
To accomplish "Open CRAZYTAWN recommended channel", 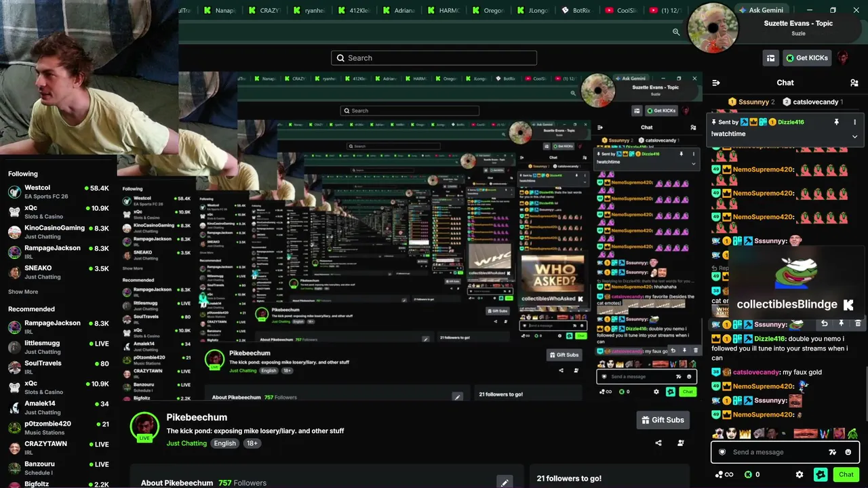I will point(58,448).
